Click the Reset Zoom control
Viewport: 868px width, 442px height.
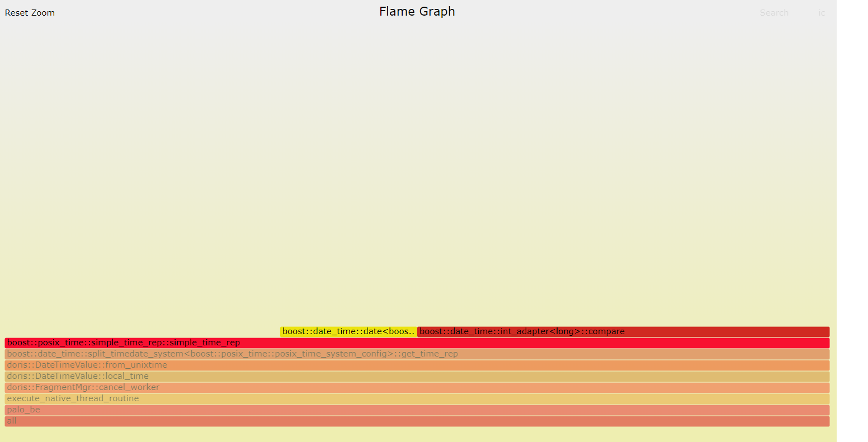pos(30,13)
